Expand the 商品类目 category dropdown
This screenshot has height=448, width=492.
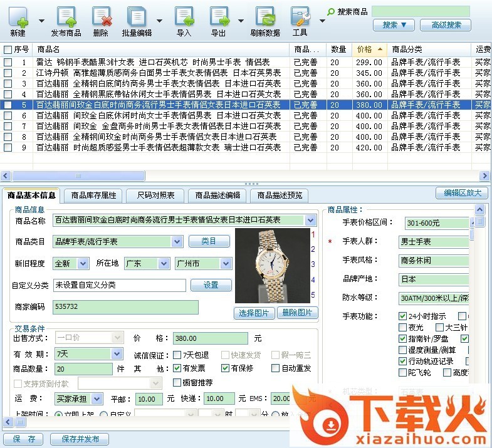(x=177, y=241)
